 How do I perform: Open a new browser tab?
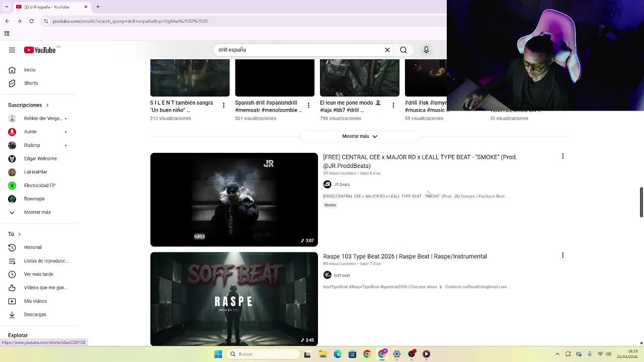click(98, 7)
